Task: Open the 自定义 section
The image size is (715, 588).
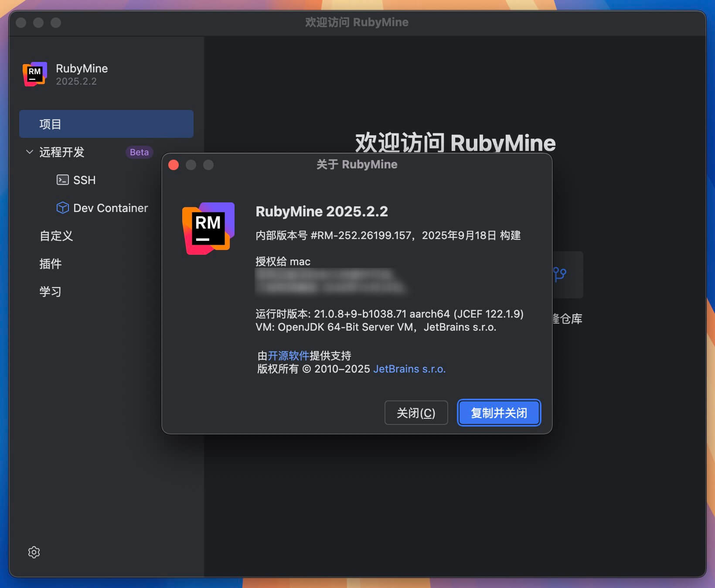Action: [x=56, y=236]
